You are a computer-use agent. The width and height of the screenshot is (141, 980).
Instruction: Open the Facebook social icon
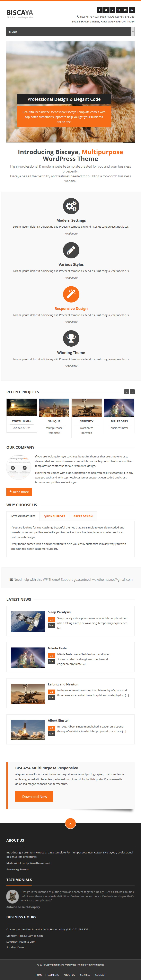coord(99,10)
